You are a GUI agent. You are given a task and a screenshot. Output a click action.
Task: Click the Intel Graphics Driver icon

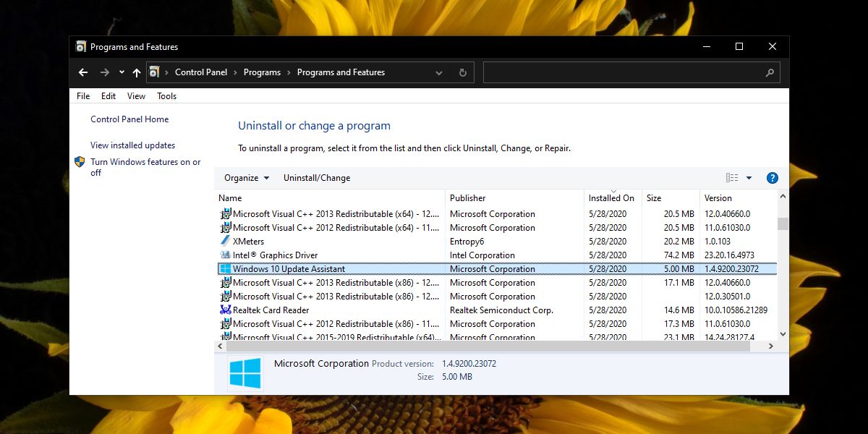point(225,255)
